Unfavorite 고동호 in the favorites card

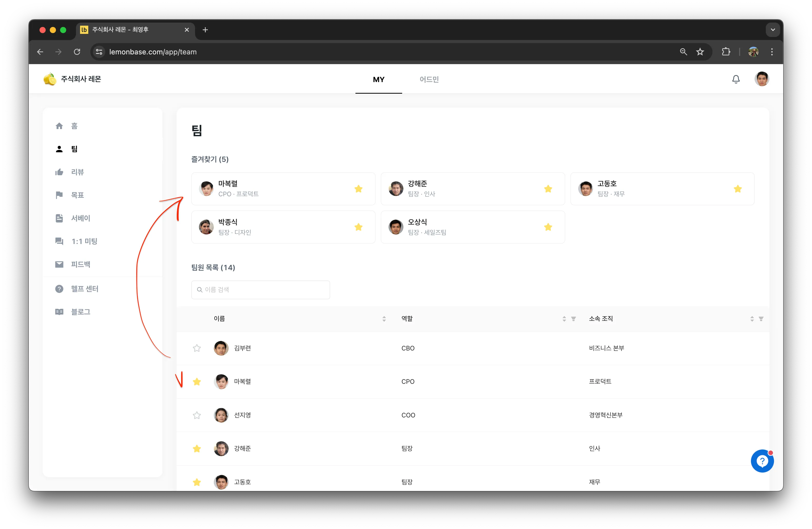[x=738, y=189]
